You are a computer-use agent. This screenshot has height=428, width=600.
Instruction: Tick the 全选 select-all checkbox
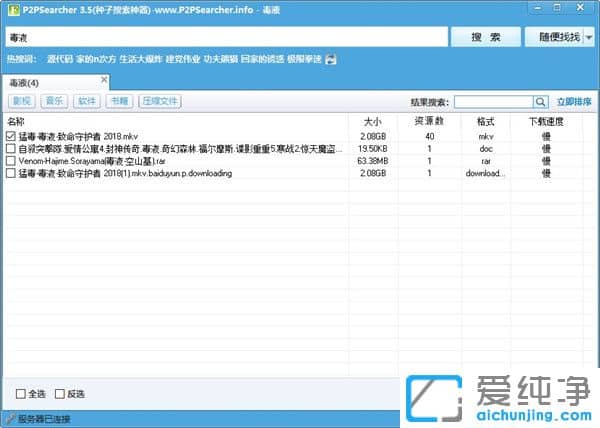[x=21, y=394]
